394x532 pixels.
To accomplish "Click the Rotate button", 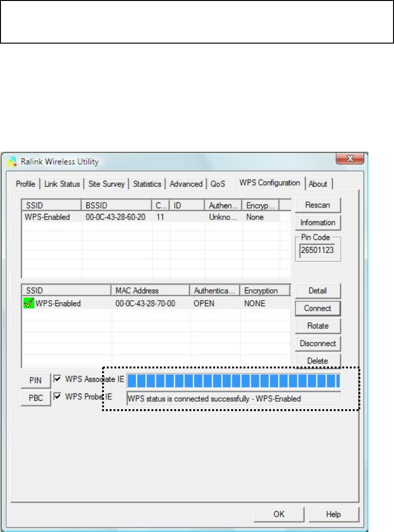I will 318,326.
